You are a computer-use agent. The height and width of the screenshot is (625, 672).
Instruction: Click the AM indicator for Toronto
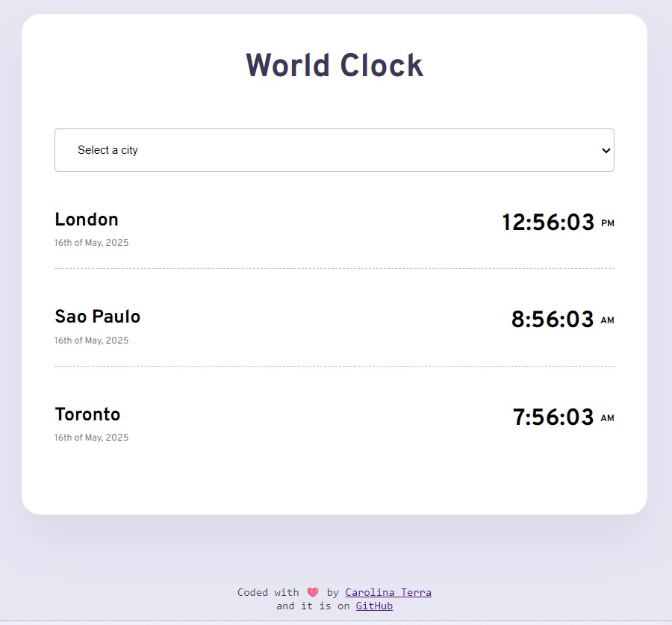click(x=608, y=418)
